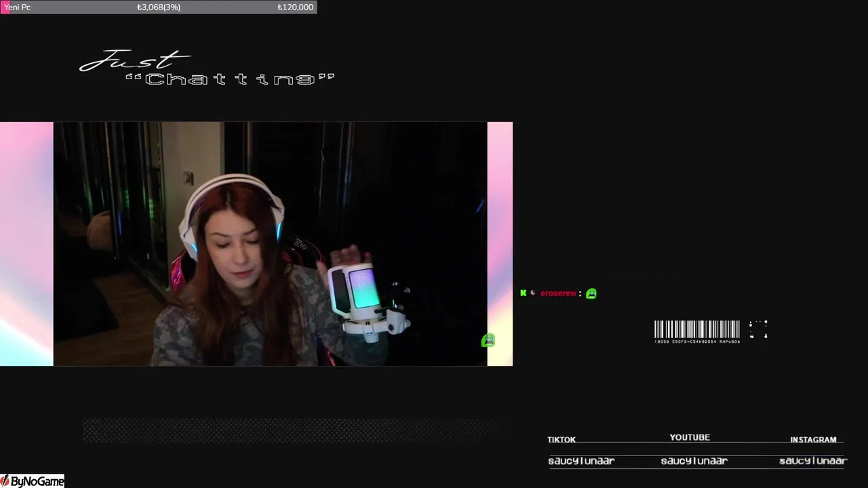Image resolution: width=868 pixels, height=488 pixels.
Task: Click the webcam video feed
Action: (x=270, y=244)
